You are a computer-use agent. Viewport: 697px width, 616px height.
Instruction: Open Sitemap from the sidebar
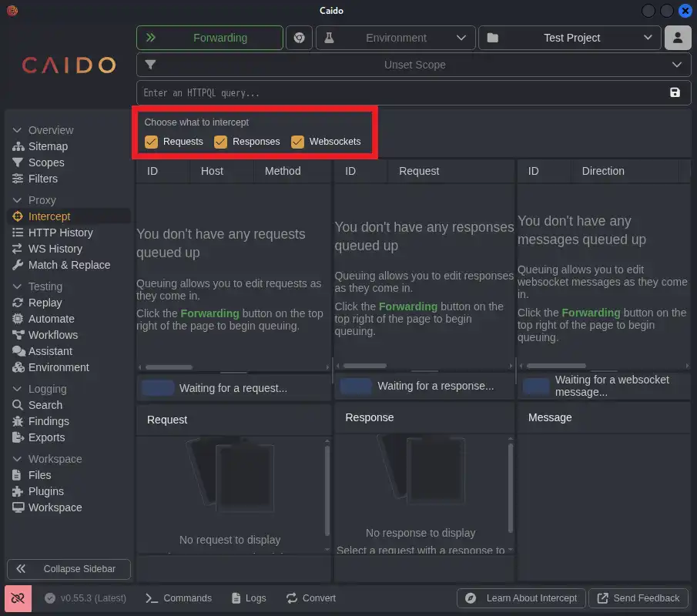pos(48,146)
